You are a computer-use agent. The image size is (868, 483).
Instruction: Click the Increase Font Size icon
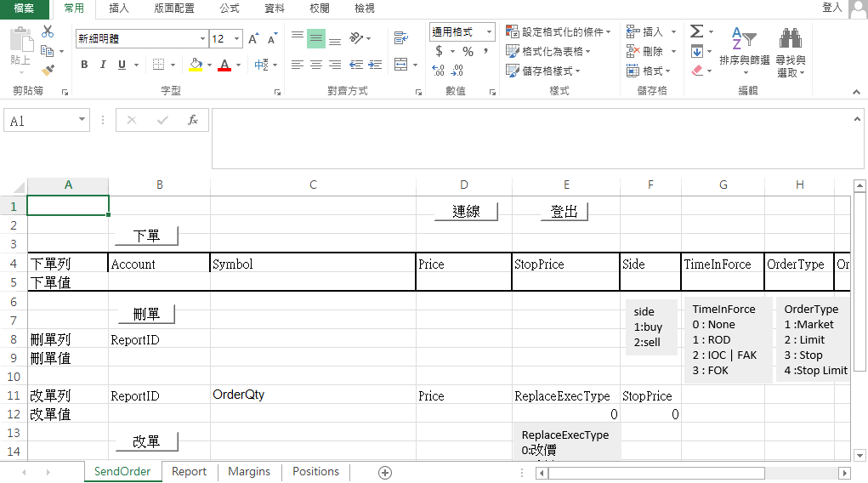click(253, 39)
